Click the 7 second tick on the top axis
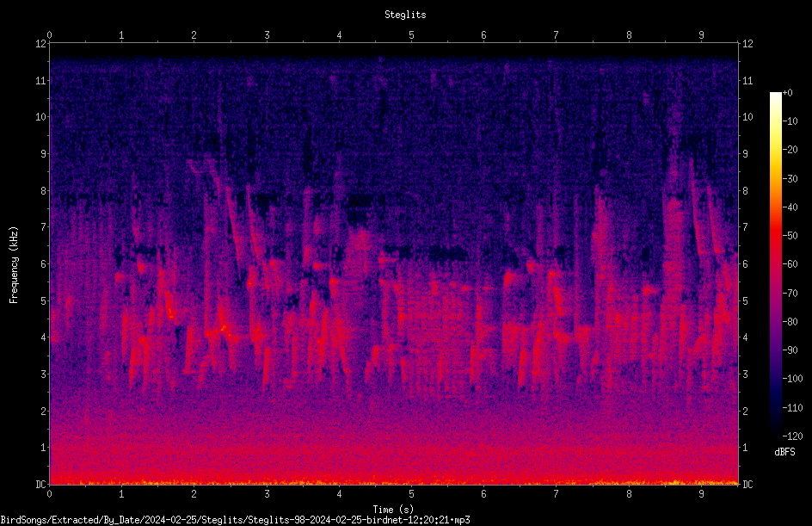This screenshot has height=526, width=812. point(556,34)
